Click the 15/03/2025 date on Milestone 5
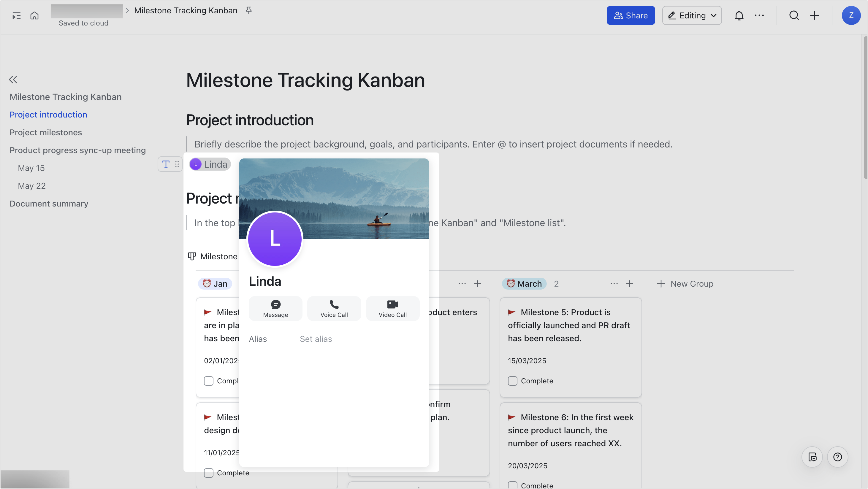 [527, 361]
